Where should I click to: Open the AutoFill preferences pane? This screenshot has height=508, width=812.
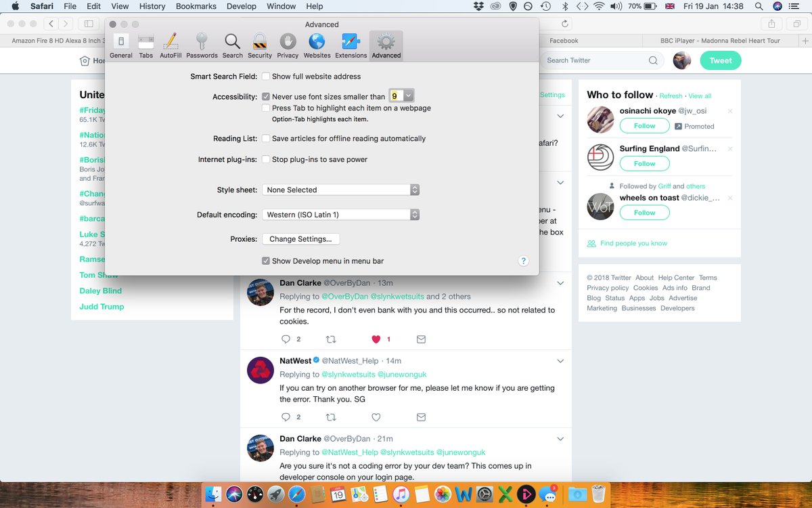pos(171,45)
